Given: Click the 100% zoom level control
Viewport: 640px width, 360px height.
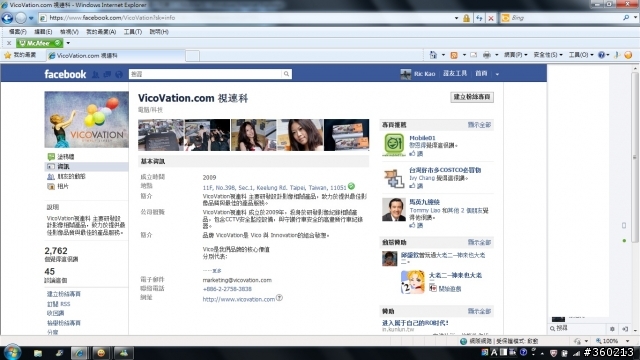Looking at the screenshot, I should 611,341.
